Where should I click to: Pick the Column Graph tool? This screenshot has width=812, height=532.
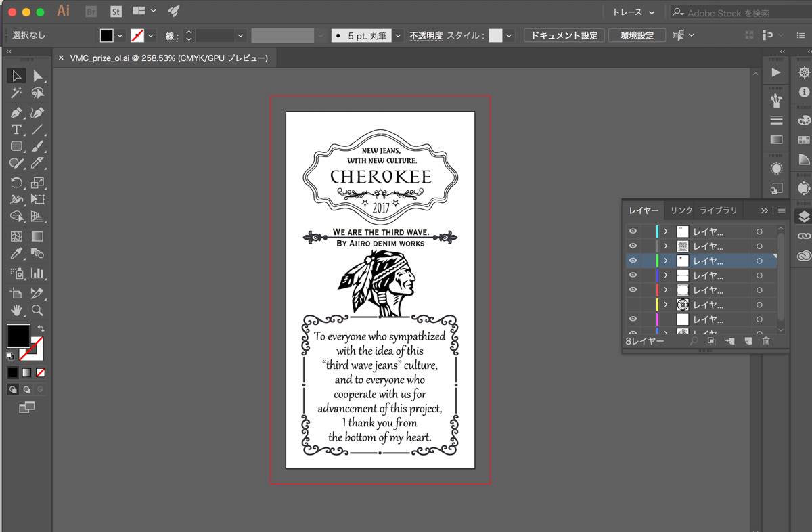click(37, 273)
